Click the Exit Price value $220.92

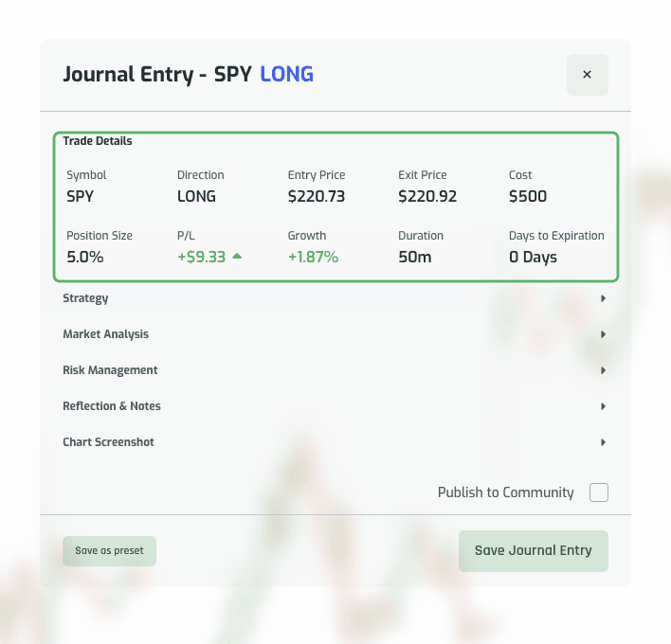(427, 196)
